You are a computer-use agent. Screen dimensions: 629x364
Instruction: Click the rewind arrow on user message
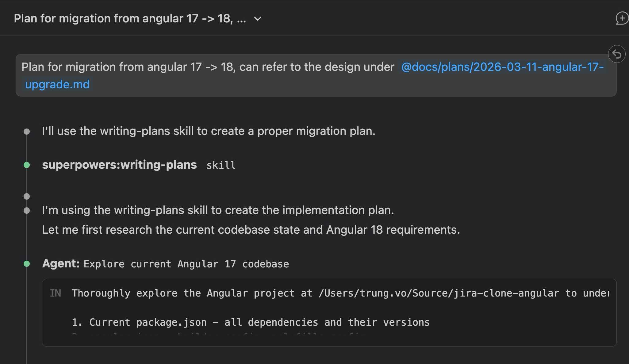tap(616, 54)
